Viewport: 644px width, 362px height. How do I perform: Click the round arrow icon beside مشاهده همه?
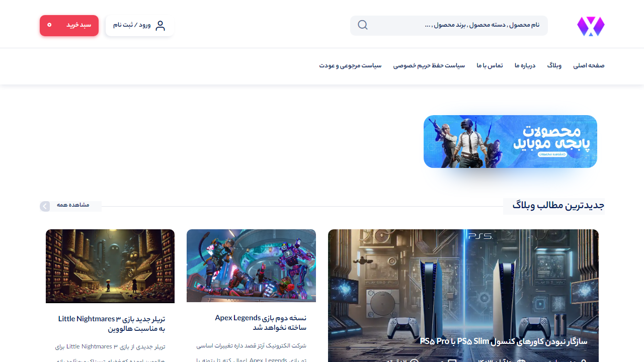[45, 206]
